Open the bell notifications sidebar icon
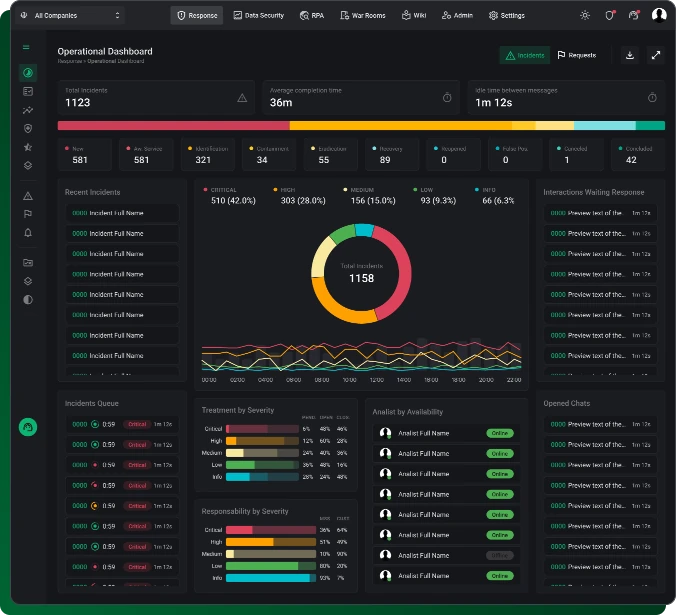Image resolution: width=676 pixels, height=615 pixels. (28, 233)
